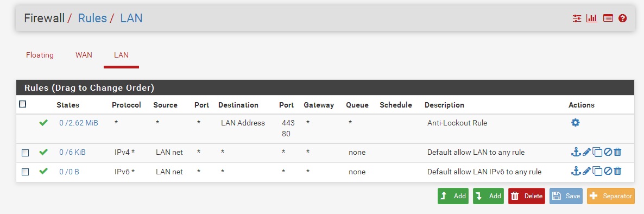Click the red Delete button

(527, 196)
